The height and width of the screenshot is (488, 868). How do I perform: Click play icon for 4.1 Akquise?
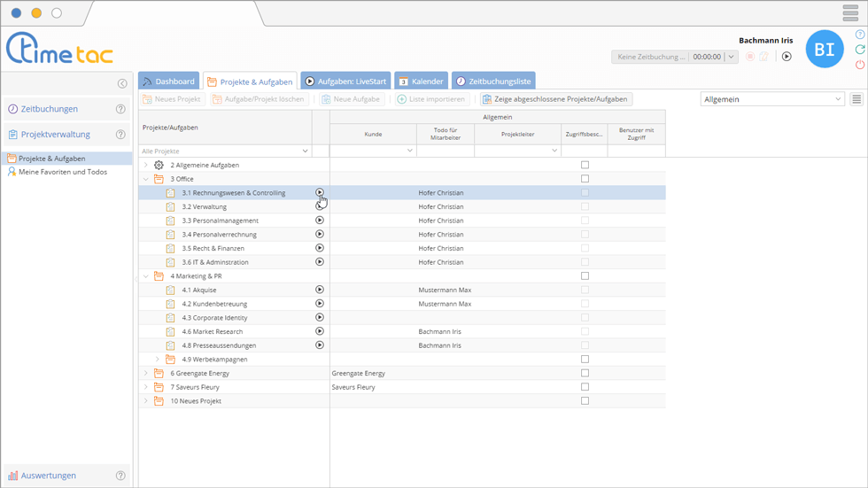point(320,290)
